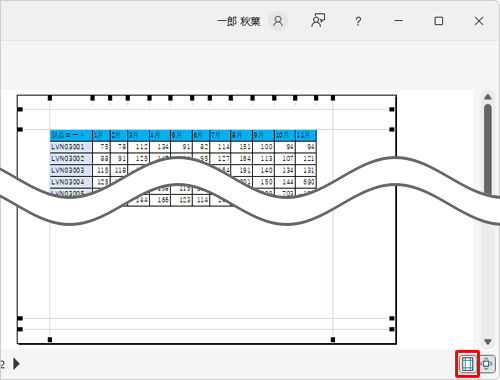
Task: Select the footer margin handle on the right edge
Action: point(392,329)
